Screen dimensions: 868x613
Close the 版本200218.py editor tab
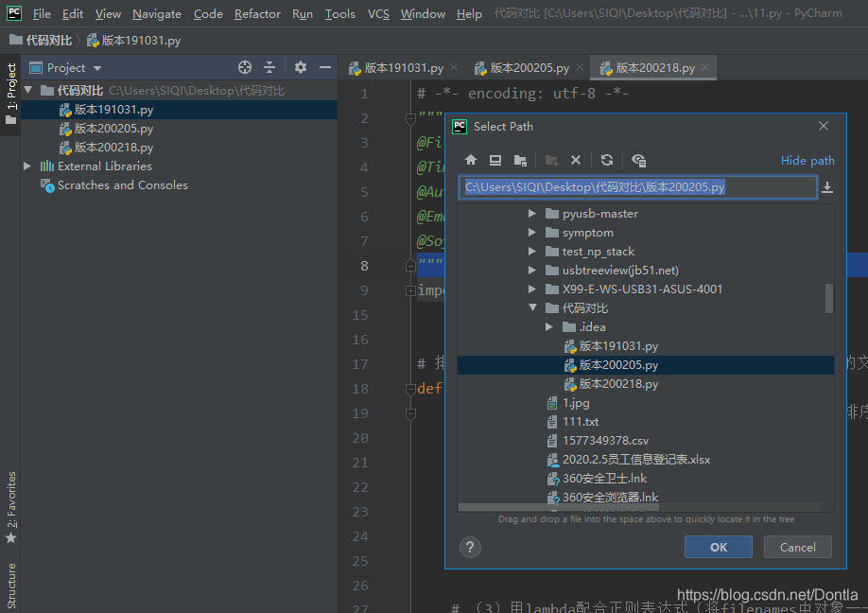705,67
